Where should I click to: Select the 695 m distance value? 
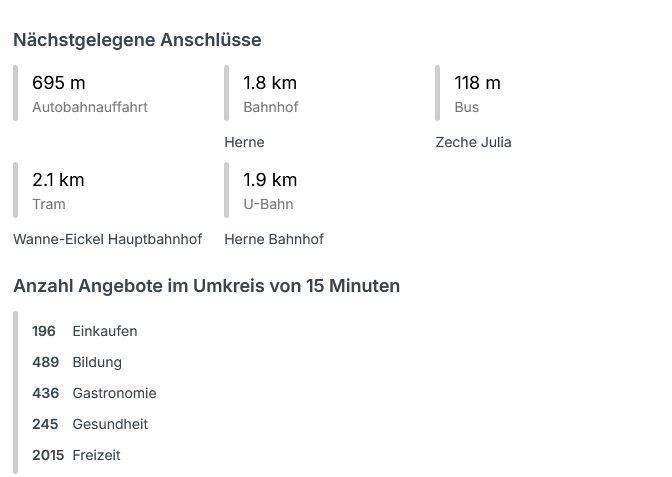coord(58,83)
